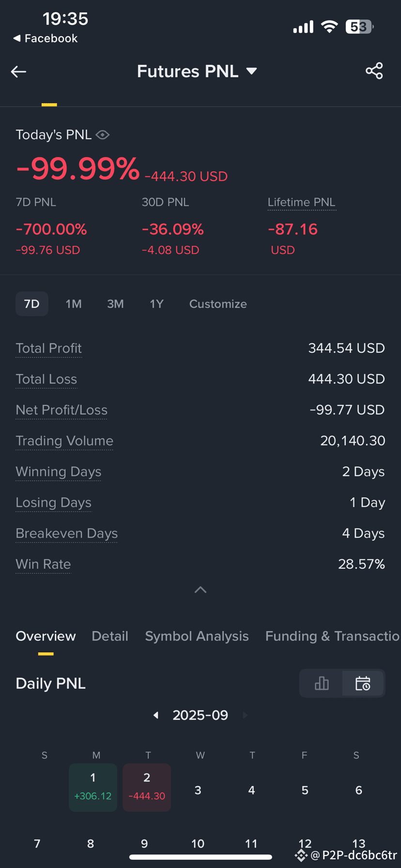The width and height of the screenshot is (401, 868).
Task: Open the Customize date range
Action: click(218, 304)
